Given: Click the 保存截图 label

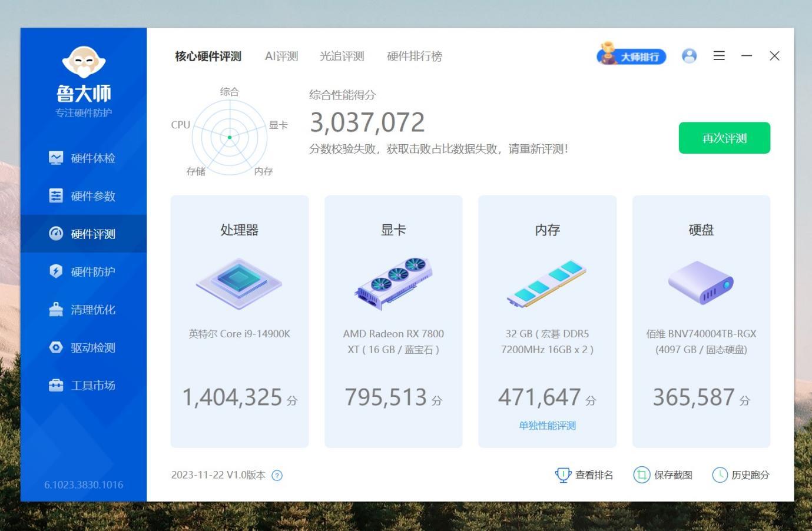Looking at the screenshot, I should 673,475.
